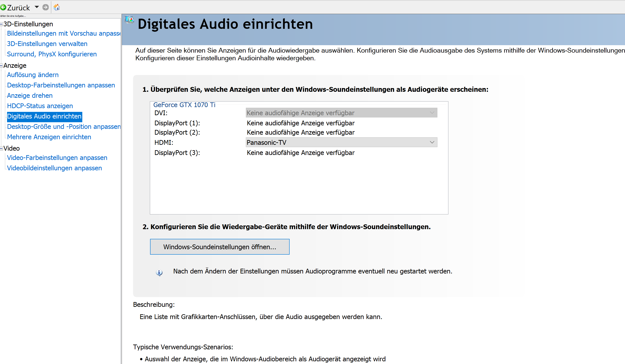Open Auflösung ändern page

(33, 75)
